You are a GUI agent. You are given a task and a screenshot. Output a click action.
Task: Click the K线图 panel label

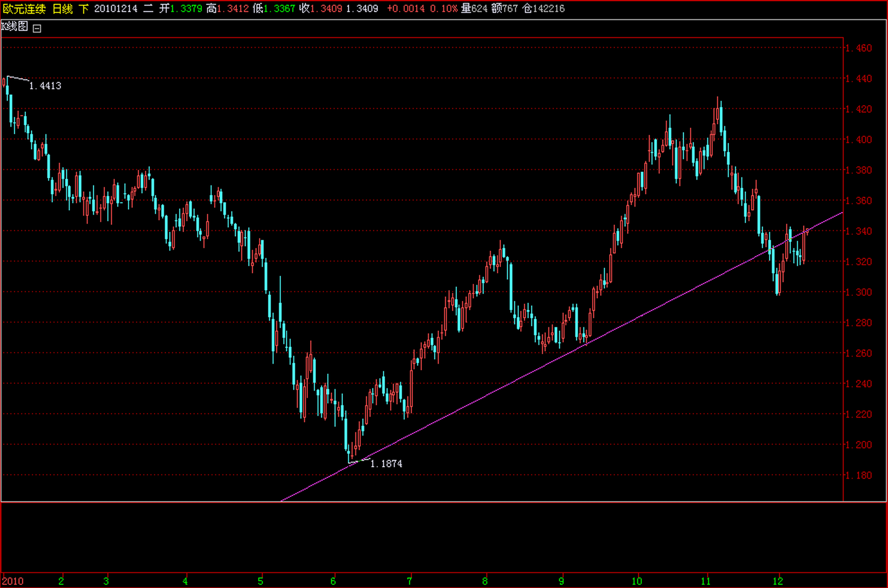(x=15, y=26)
